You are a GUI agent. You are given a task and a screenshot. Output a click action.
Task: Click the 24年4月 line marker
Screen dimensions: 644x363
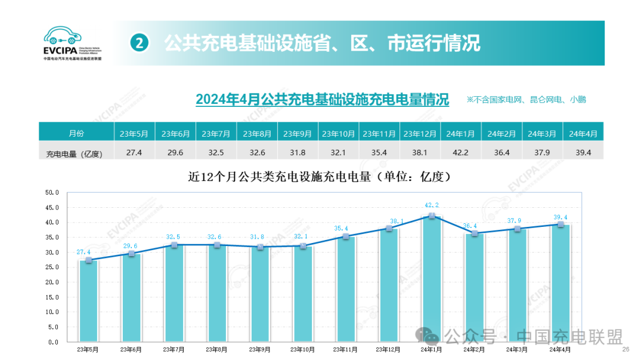561,224
